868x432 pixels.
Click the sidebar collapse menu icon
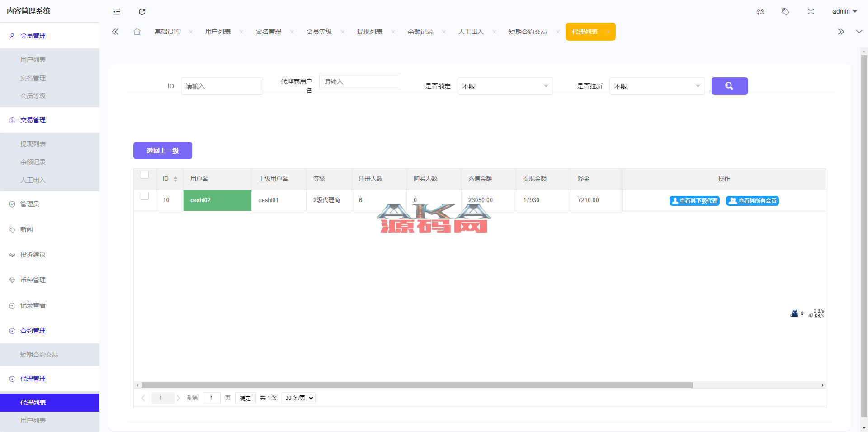(x=117, y=12)
